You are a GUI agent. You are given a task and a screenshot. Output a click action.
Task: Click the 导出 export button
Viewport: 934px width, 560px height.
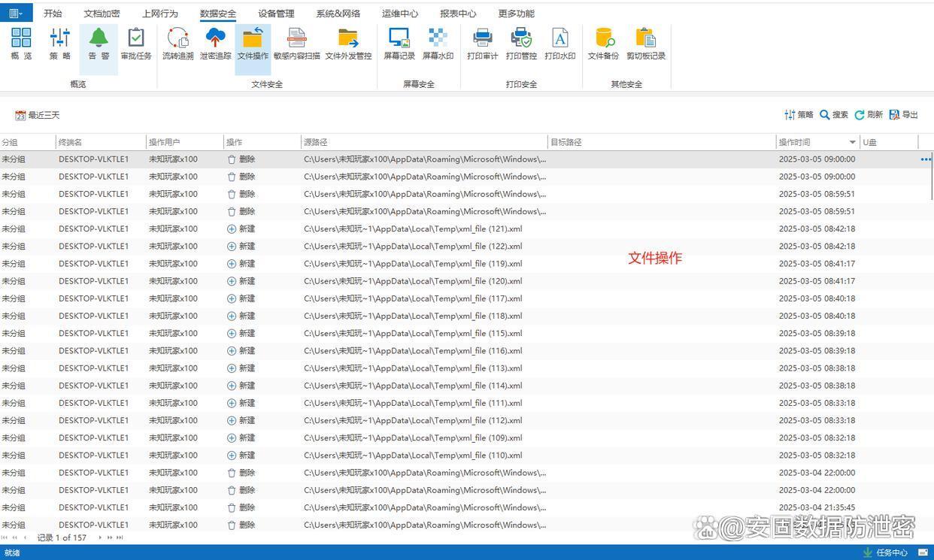904,115
